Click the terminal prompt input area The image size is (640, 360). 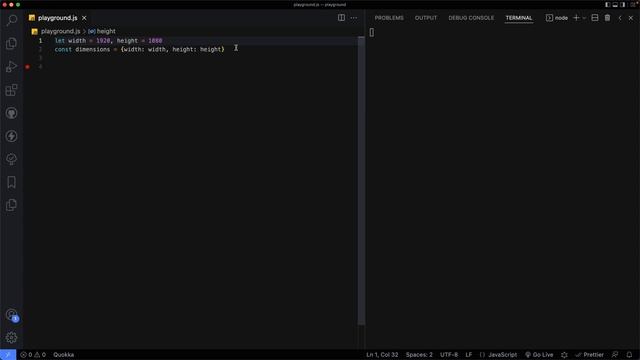(x=372, y=32)
